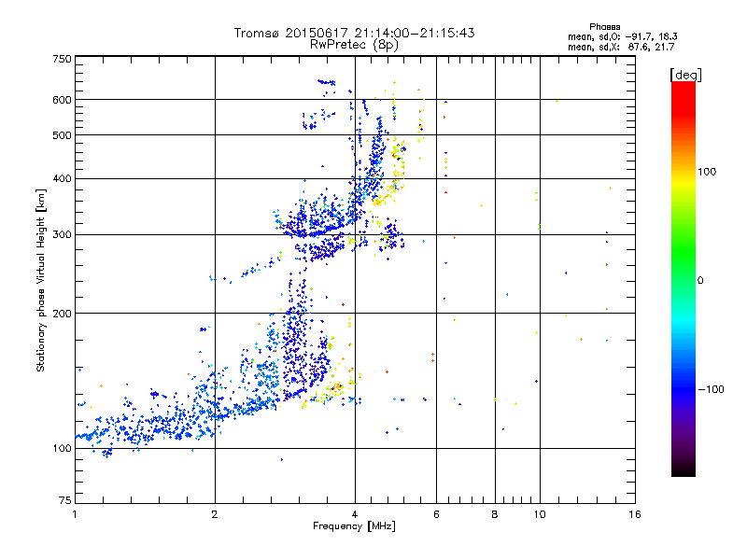Click the colorbar '-100' tick label
The height and width of the screenshot is (560, 747).
[711, 389]
